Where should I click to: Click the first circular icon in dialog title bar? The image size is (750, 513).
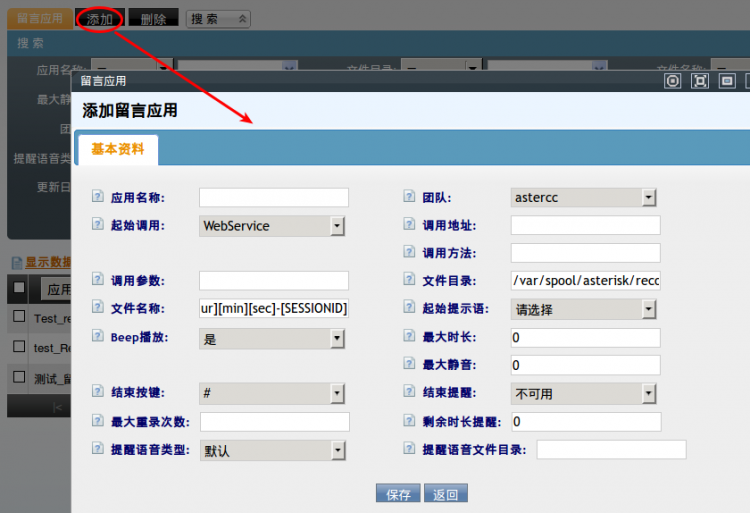[x=673, y=81]
